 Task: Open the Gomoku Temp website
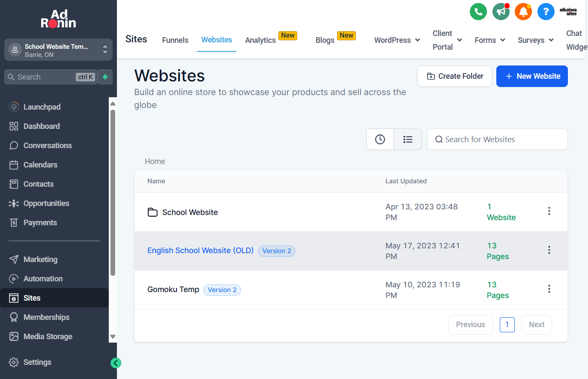[x=173, y=289]
